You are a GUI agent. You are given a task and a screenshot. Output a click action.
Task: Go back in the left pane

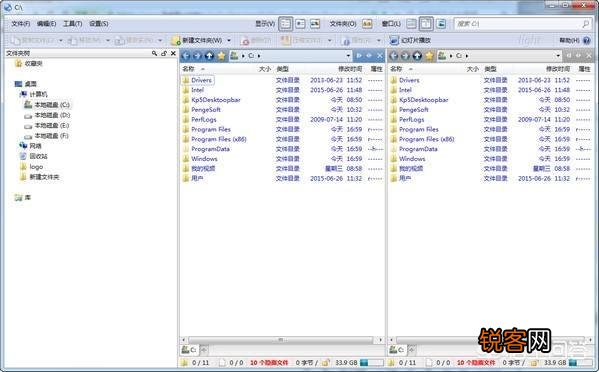pyautogui.click(x=186, y=56)
